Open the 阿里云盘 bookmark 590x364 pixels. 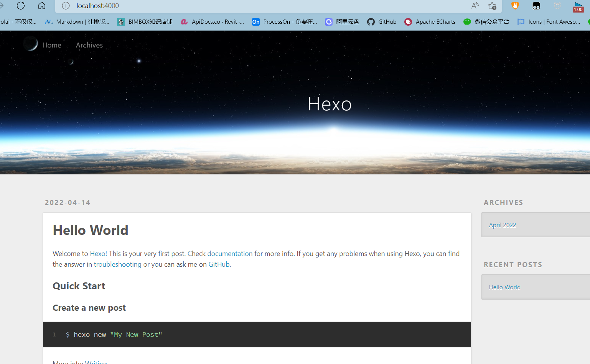tap(342, 22)
